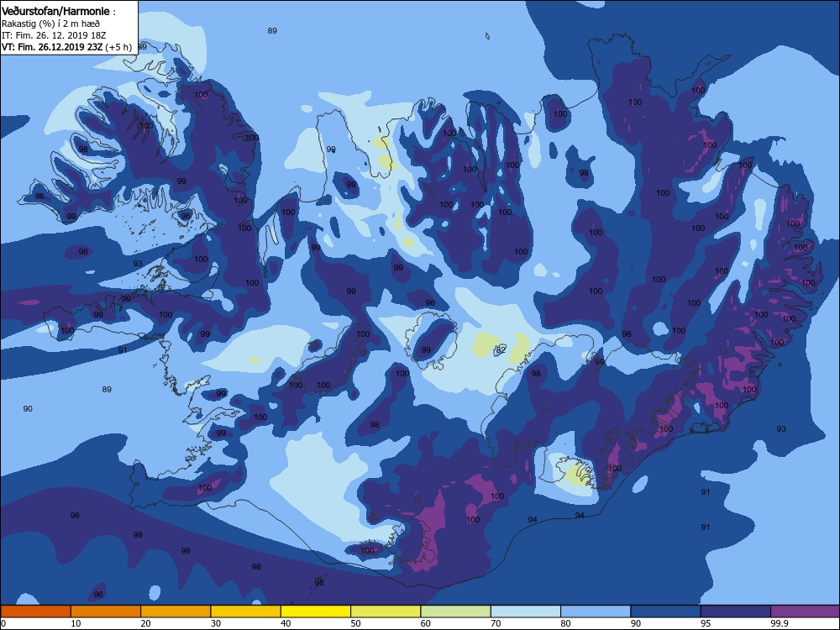Click the 'VT: Fim. 26.12.2019 23Z' valid time
Screen dimensions: 840x630
tap(52, 47)
